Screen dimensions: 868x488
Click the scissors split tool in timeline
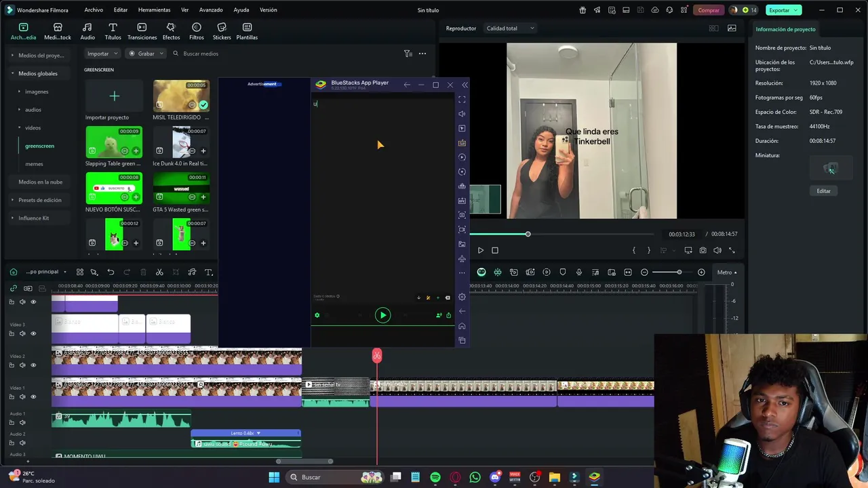click(x=159, y=272)
